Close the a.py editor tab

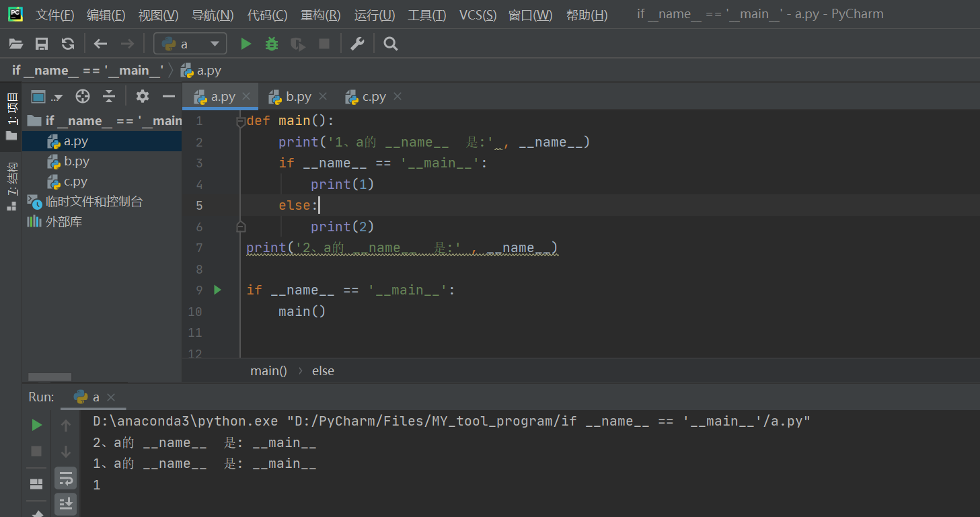point(246,97)
